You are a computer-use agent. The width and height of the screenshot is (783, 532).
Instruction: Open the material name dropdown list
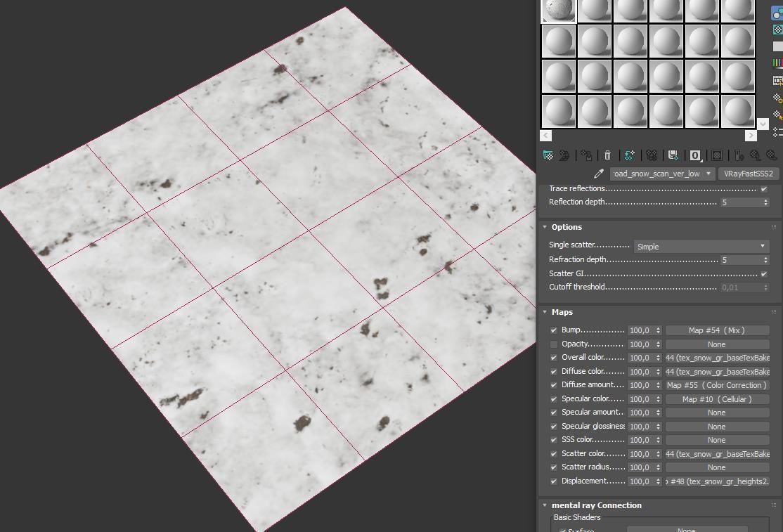708,174
